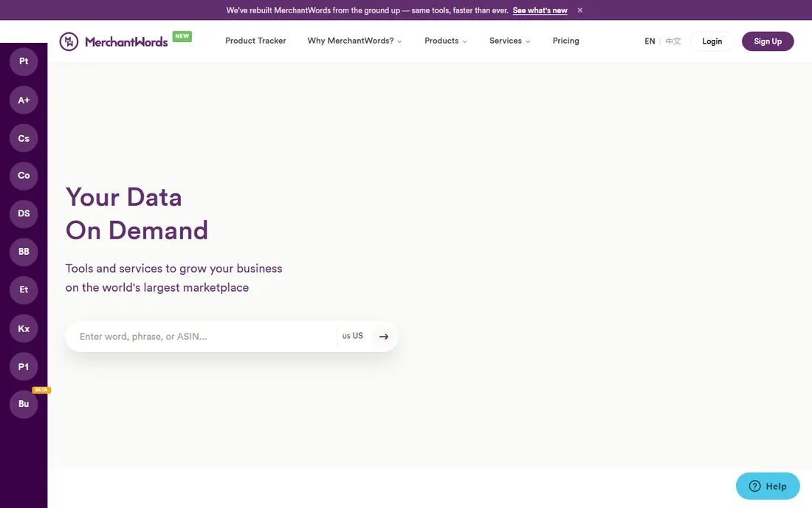
Task: Choose the Kx sidebar icon
Action: coord(24,329)
